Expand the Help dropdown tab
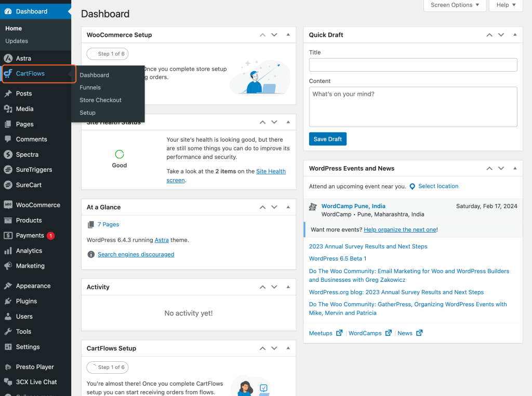The image size is (532, 396). pyautogui.click(x=506, y=5)
